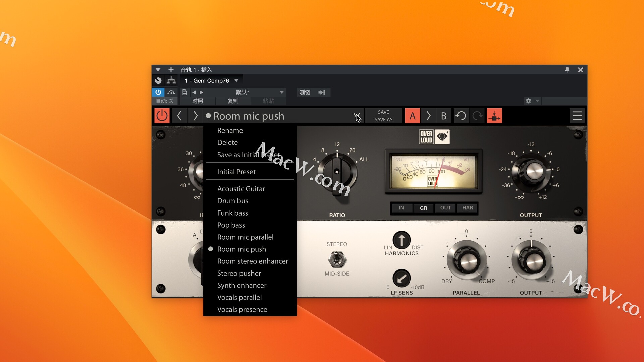Screen dimensions: 644x362
Task: Copy A to B arrow
Action: point(428,116)
